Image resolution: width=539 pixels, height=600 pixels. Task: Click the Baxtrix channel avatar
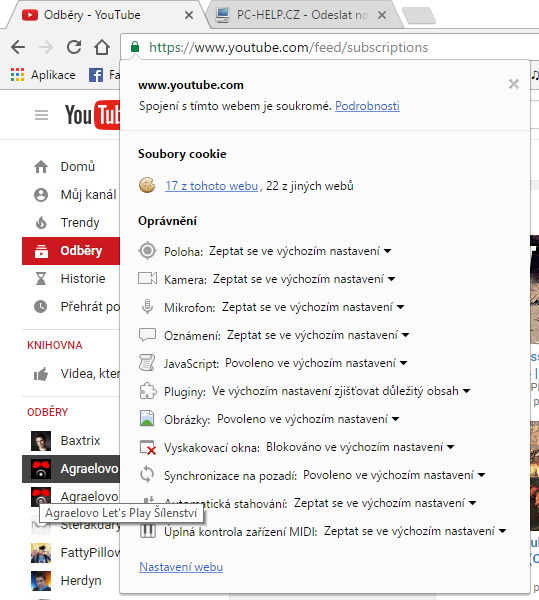click(41, 441)
